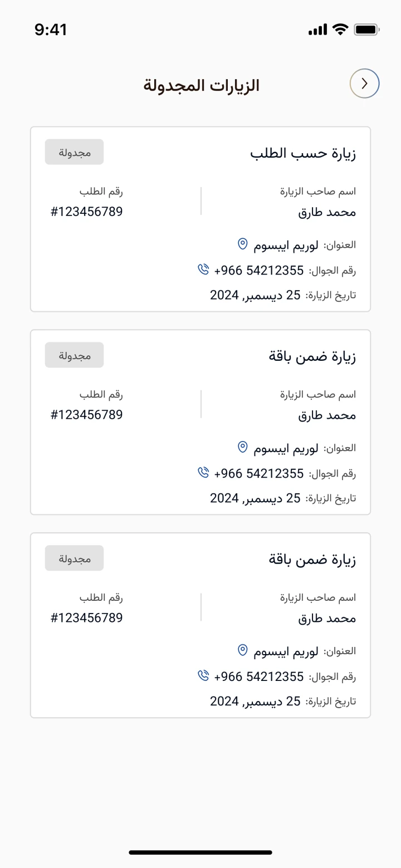Tap phone call icon in second visit card
The width and height of the screenshot is (401, 868).
pos(203,473)
